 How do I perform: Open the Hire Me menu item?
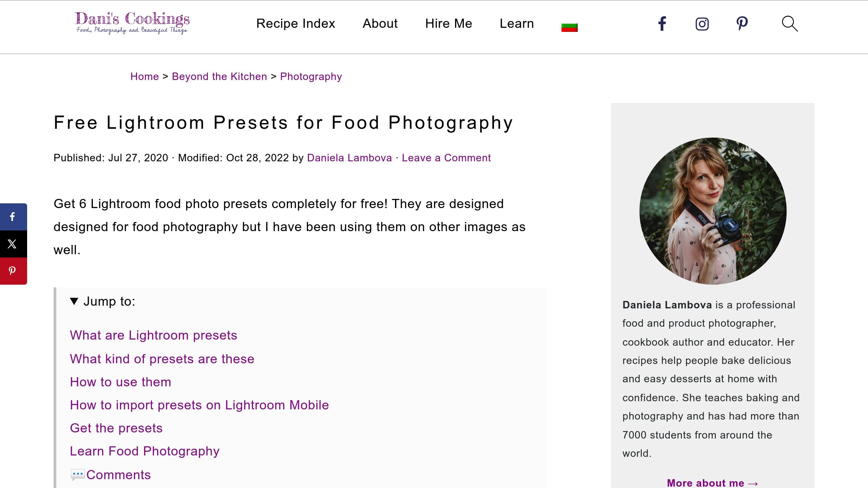(x=449, y=23)
